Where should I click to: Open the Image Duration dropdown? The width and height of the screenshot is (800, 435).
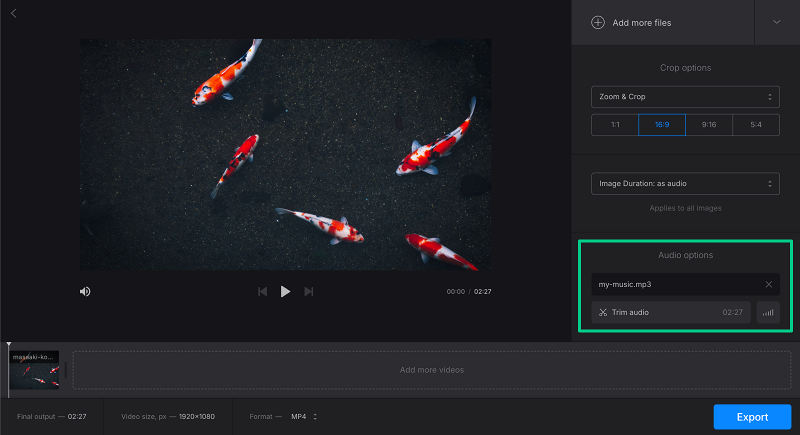coord(685,184)
